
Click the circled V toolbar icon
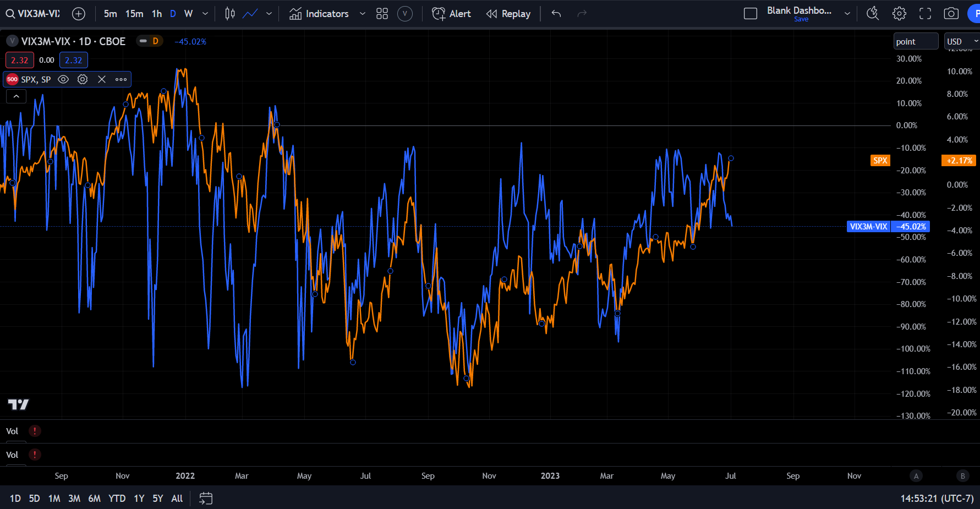405,14
